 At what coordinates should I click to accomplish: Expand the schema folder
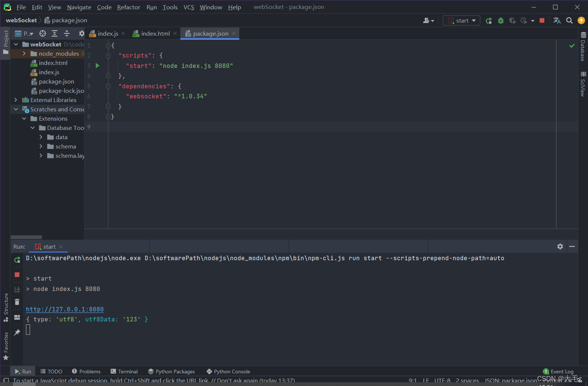41,146
